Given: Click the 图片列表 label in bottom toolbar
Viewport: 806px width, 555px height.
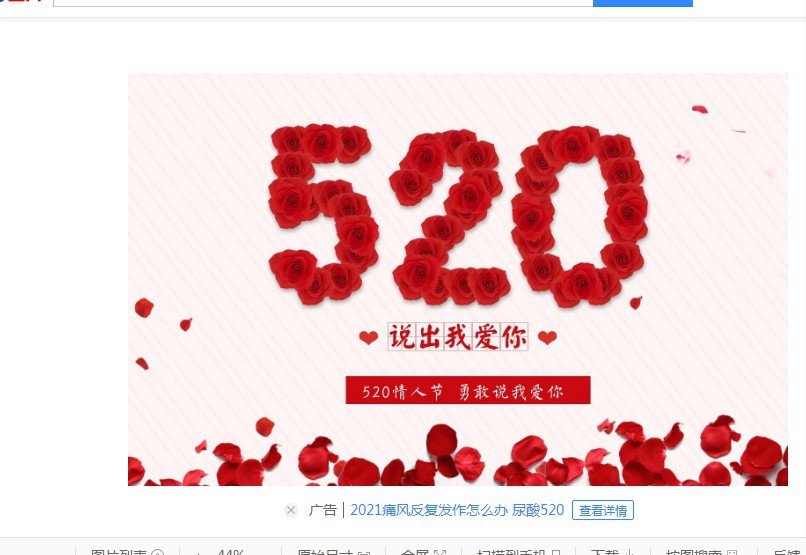Looking at the screenshot, I should click(119, 552).
